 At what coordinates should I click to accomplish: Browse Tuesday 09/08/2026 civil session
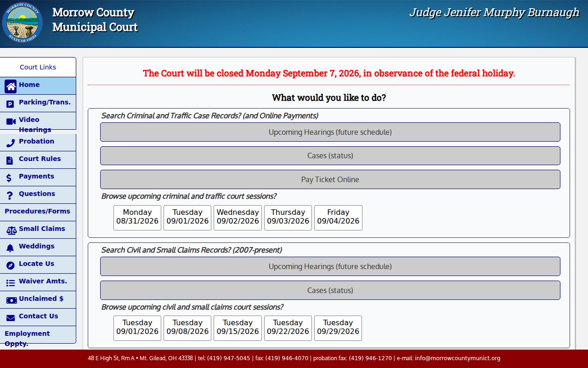187,328
